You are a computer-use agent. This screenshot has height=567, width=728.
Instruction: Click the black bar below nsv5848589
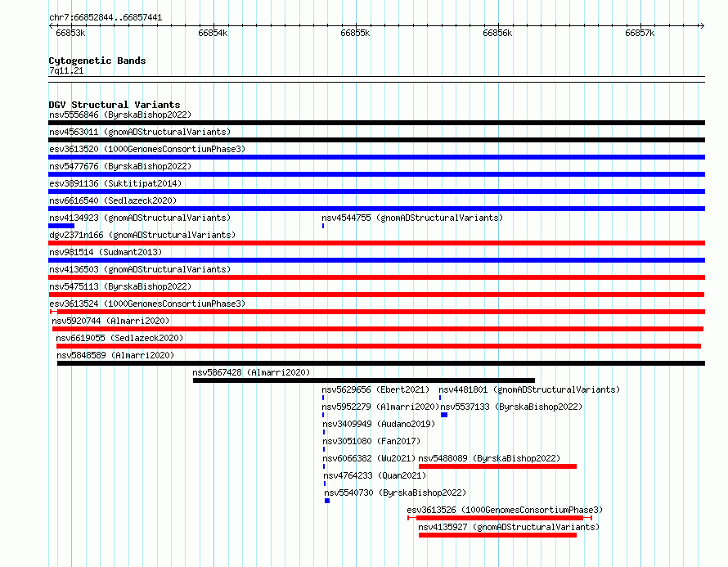pyautogui.click(x=381, y=363)
